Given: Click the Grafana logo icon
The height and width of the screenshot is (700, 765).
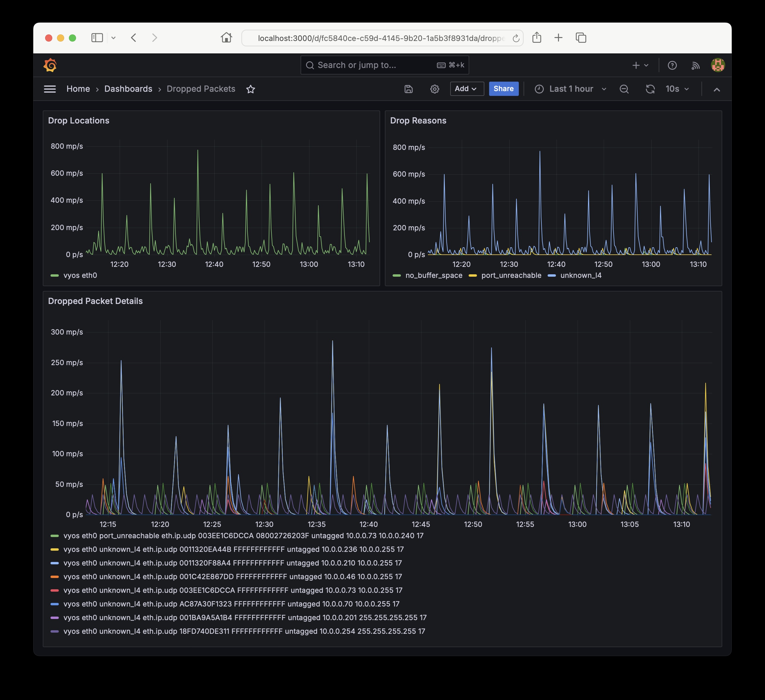Looking at the screenshot, I should [50, 65].
